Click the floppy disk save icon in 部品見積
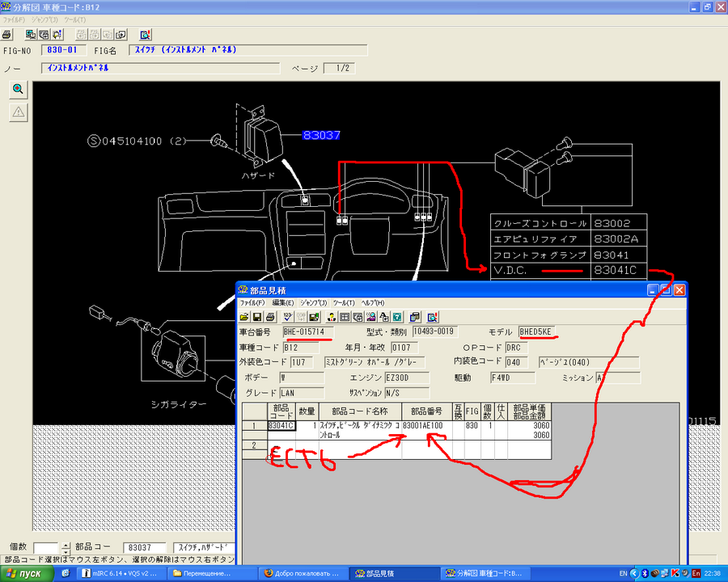This screenshot has width=728, height=582. (257, 316)
